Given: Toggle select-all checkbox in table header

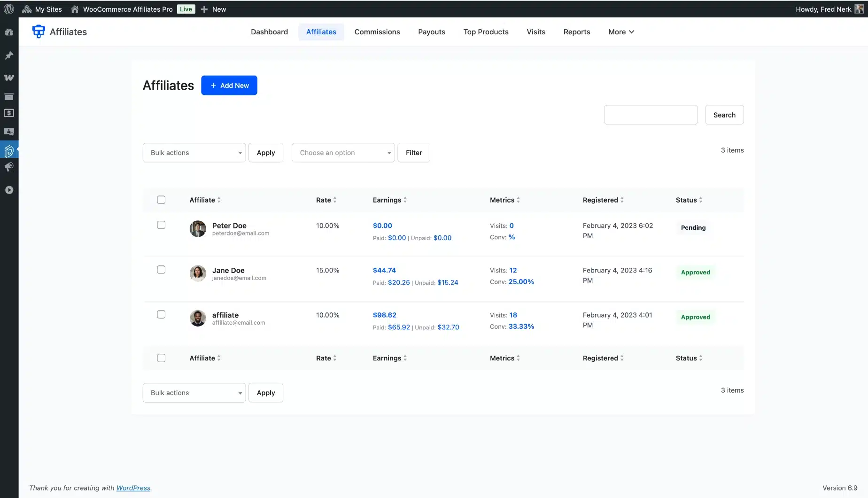Looking at the screenshot, I should (x=161, y=200).
